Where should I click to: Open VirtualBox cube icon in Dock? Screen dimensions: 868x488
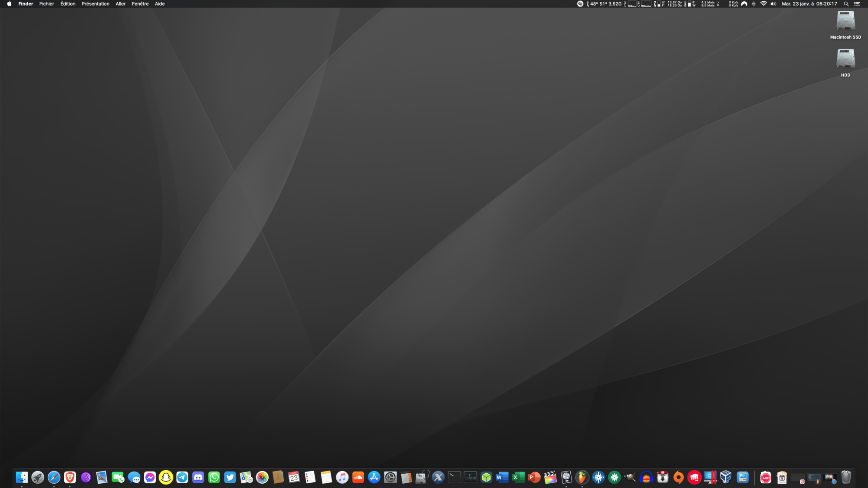(x=726, y=478)
